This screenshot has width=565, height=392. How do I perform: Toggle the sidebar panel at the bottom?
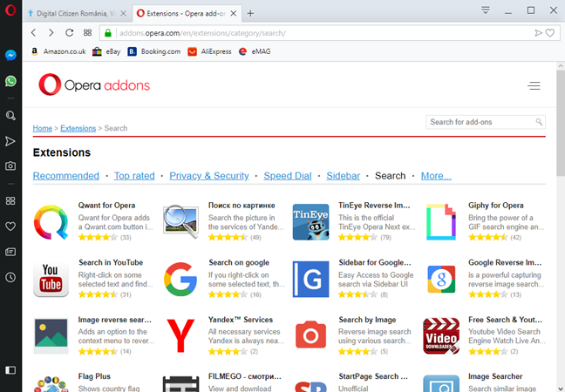pyautogui.click(x=10, y=370)
